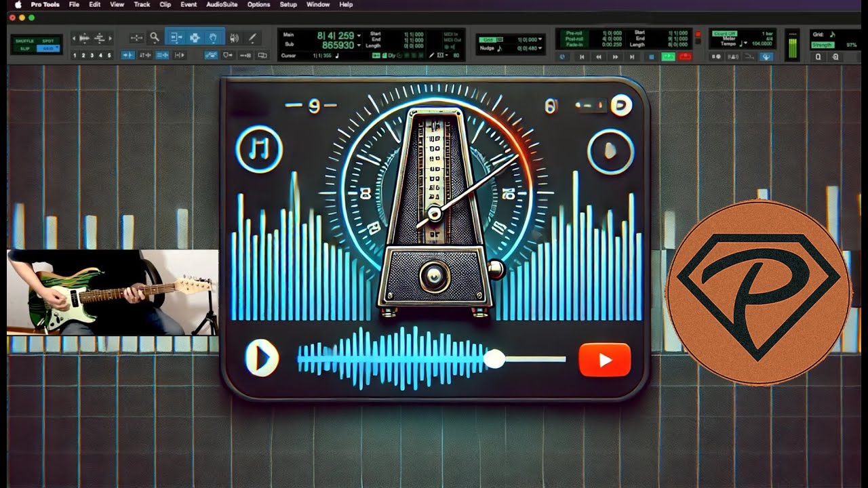Screen dimensions: 868x488
Task: Select the Grabber hand tool
Action: pyautogui.click(x=213, y=38)
